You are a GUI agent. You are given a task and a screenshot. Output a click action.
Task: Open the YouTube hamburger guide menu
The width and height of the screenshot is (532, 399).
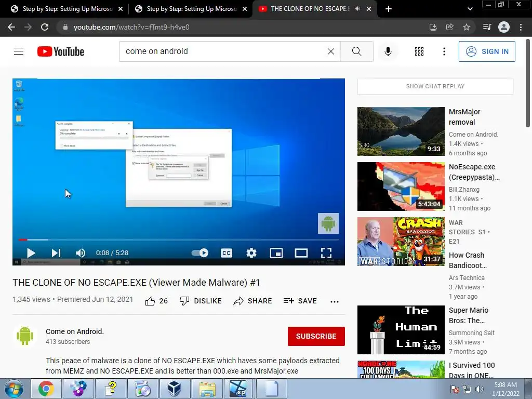pyautogui.click(x=19, y=51)
